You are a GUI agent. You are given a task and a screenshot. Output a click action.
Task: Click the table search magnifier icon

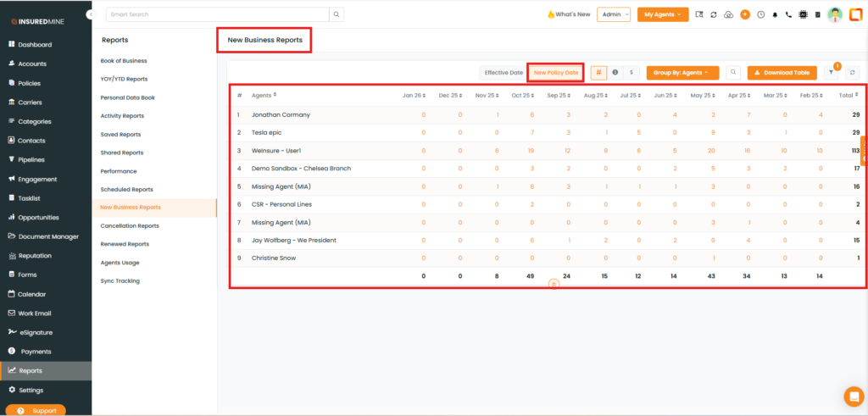pyautogui.click(x=733, y=73)
